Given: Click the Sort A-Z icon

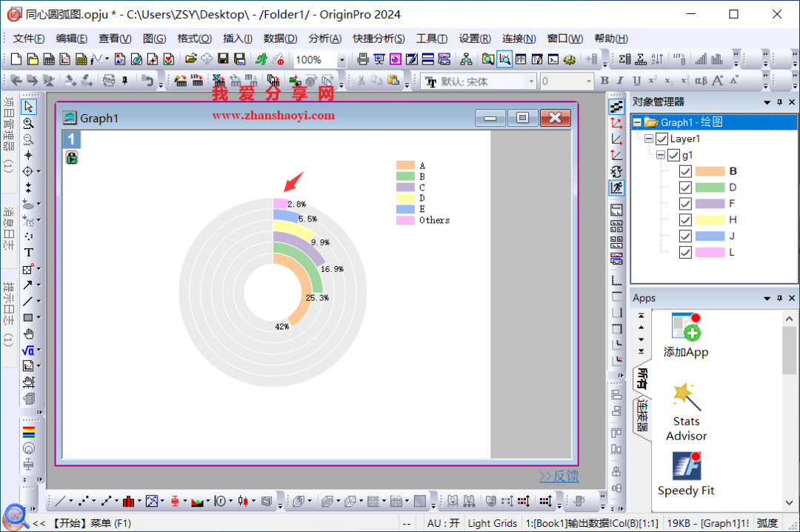Looking at the screenshot, I should point(657,59).
